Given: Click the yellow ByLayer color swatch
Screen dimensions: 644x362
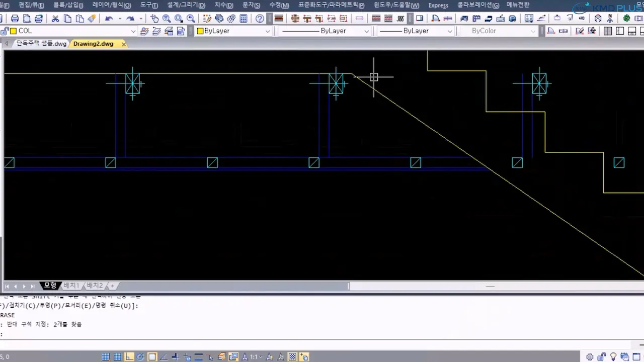Looking at the screenshot, I should coord(200,31).
